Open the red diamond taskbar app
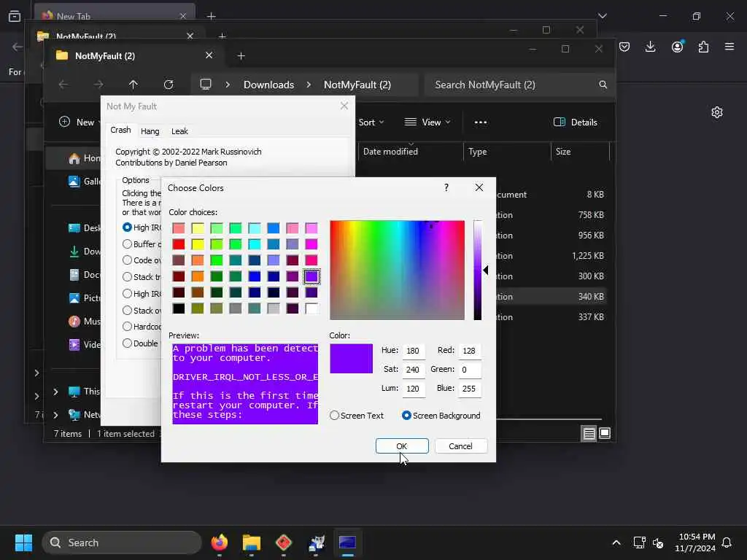The image size is (747, 560). 284,542
